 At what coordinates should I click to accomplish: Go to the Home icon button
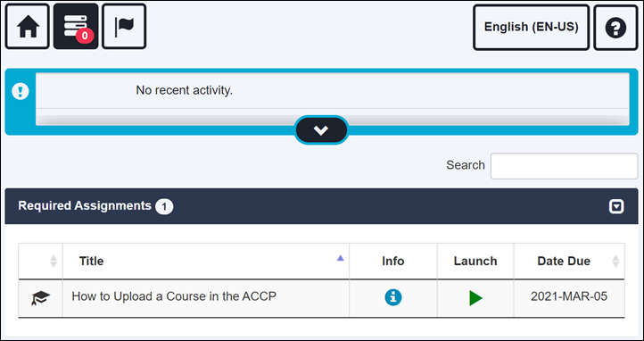[27, 27]
